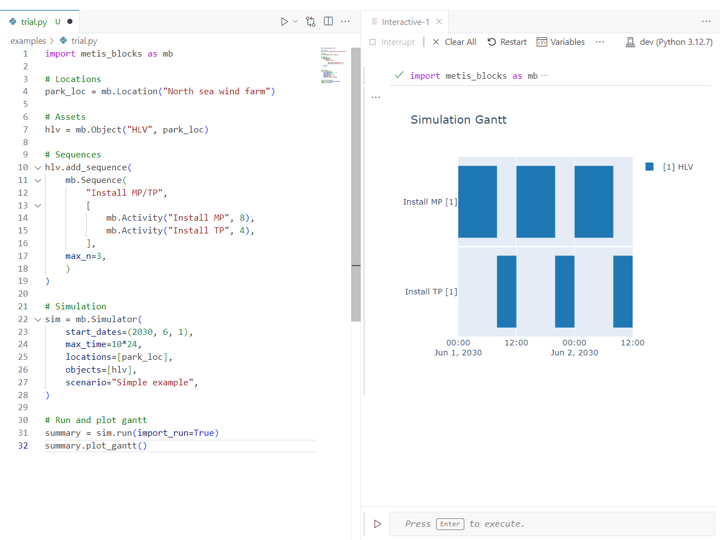Restart the kernel
Screen dimensions: 720x540
click(507, 42)
